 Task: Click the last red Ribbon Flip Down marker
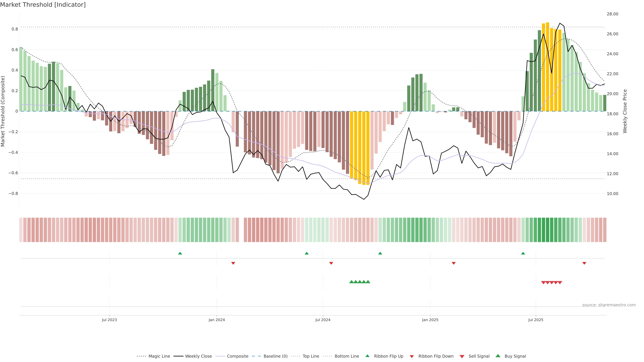tap(584, 263)
